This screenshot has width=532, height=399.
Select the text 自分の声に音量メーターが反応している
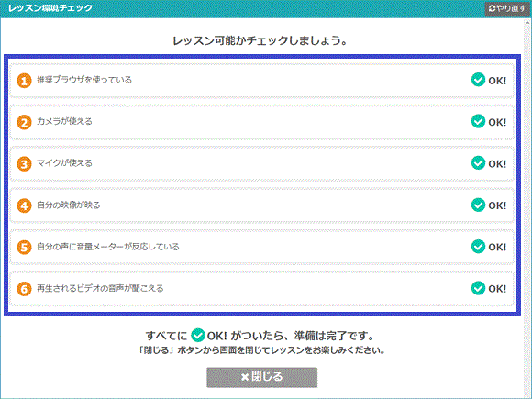tap(108, 247)
